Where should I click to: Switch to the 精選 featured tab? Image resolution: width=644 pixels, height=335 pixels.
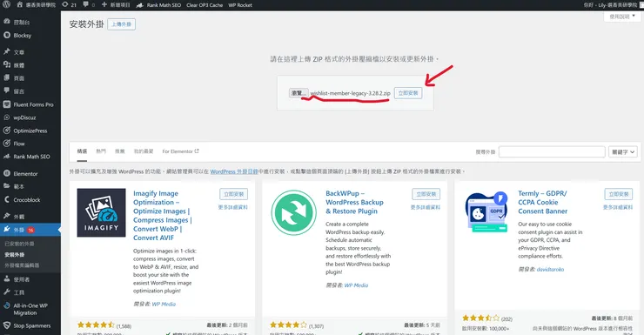[x=82, y=151]
